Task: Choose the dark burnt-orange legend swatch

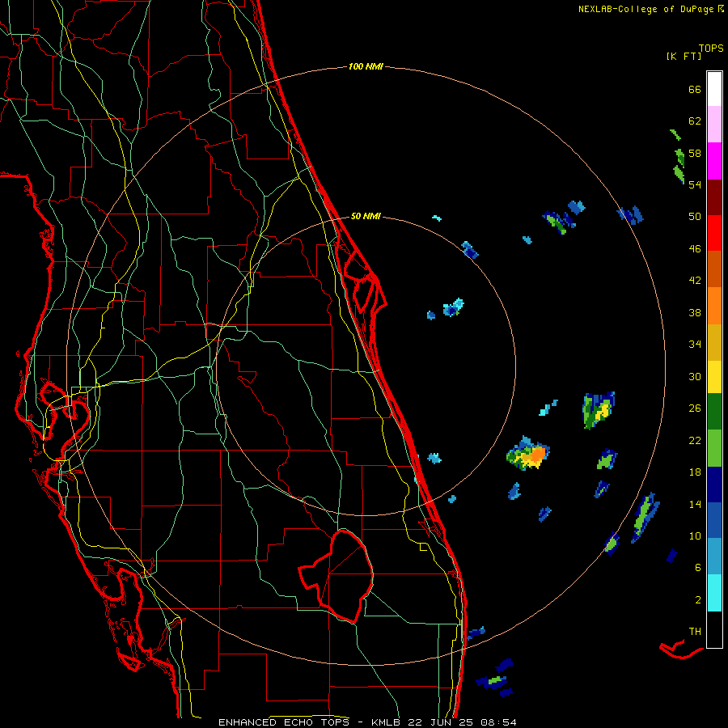Action: 714,269
